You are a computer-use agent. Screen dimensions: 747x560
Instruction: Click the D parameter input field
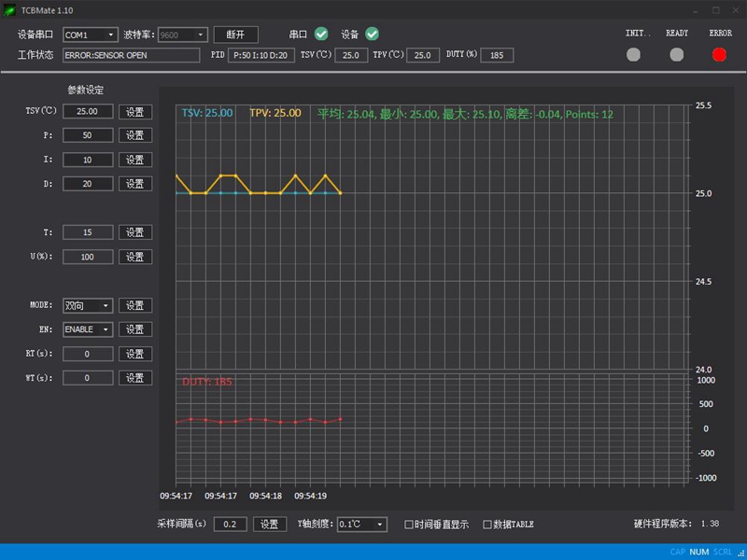coord(88,184)
